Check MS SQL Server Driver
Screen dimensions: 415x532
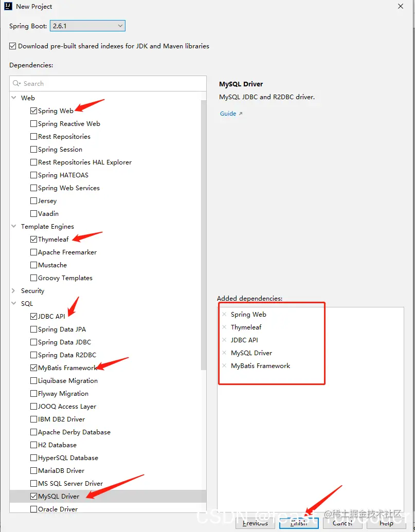[x=33, y=484]
